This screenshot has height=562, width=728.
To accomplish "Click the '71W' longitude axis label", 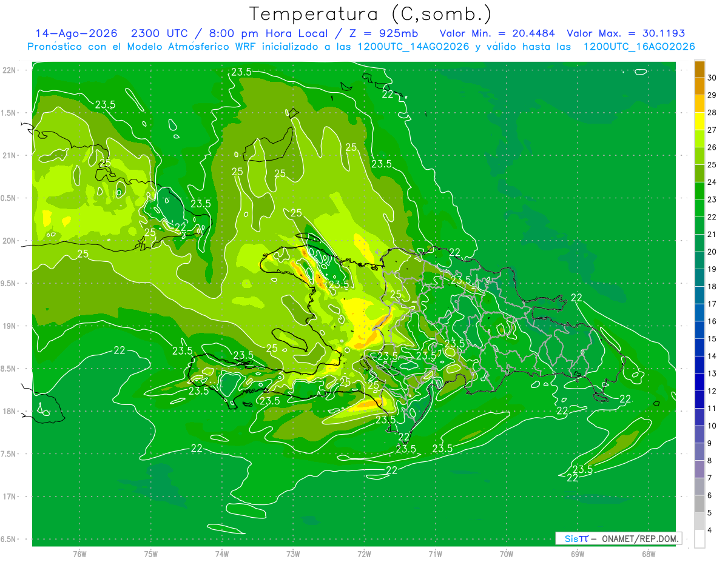I will tap(435, 554).
